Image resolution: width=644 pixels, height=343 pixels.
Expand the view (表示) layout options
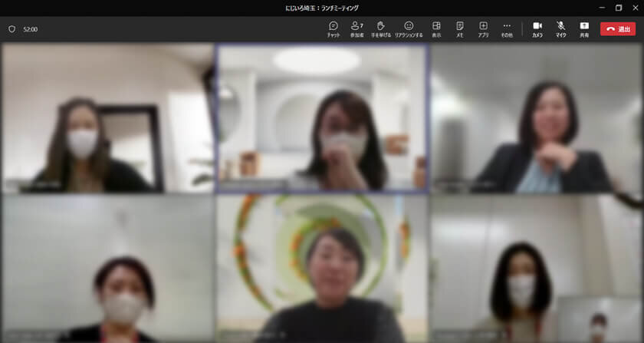[x=435, y=29]
